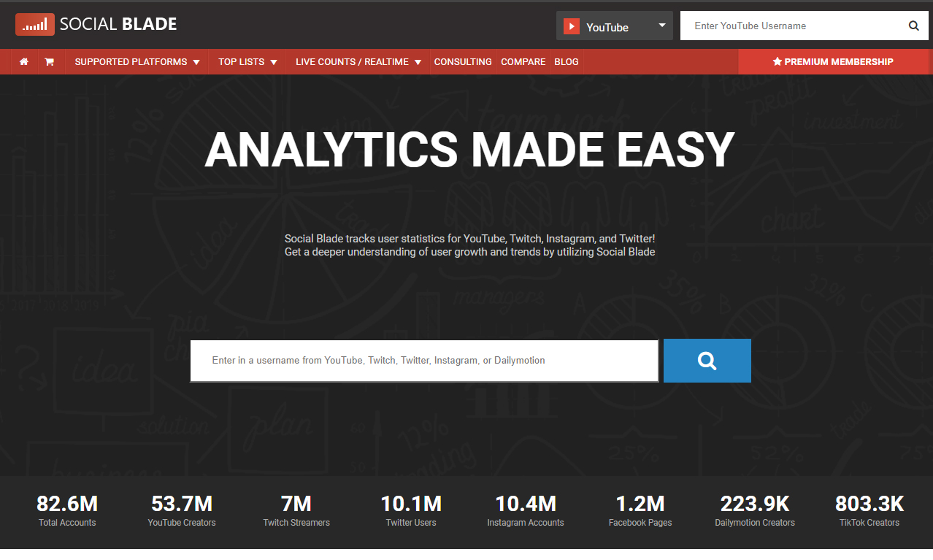Screen dimensions: 933x560
Task: Click the Social Blade logo
Action: click(96, 24)
